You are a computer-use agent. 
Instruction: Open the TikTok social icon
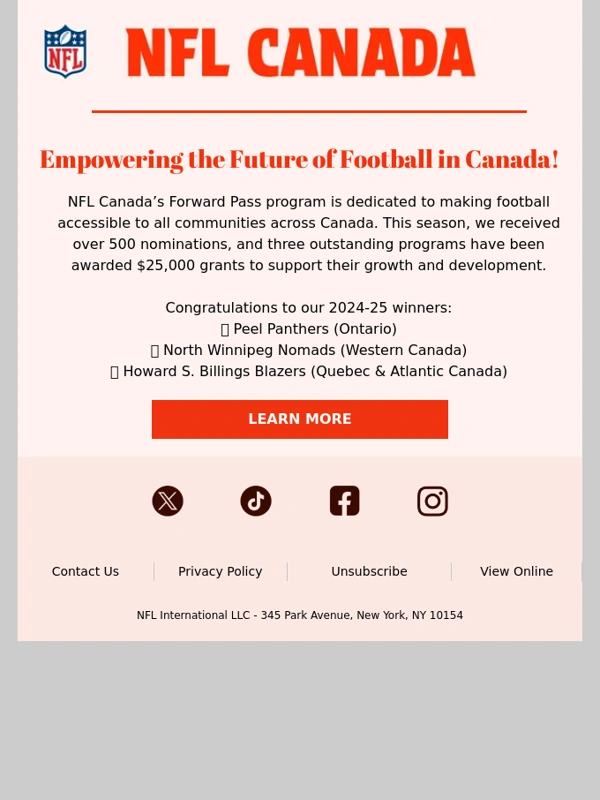pyautogui.click(x=256, y=501)
